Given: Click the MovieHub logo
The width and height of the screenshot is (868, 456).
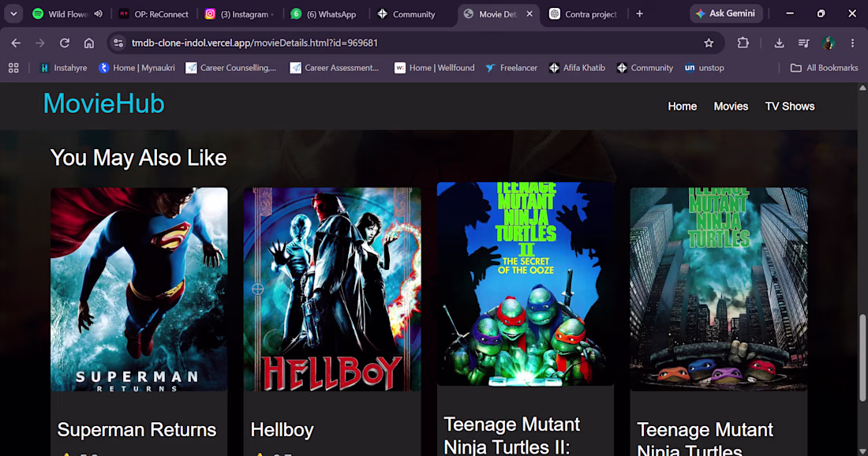Looking at the screenshot, I should (x=104, y=103).
